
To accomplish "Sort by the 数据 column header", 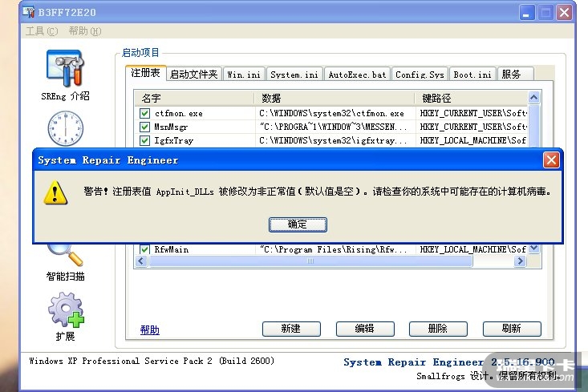I will 335,98.
